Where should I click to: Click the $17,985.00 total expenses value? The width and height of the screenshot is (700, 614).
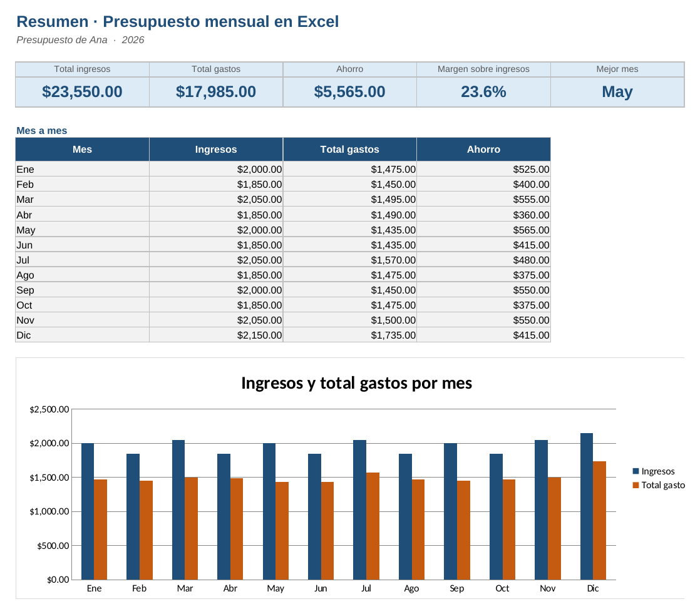(x=216, y=92)
